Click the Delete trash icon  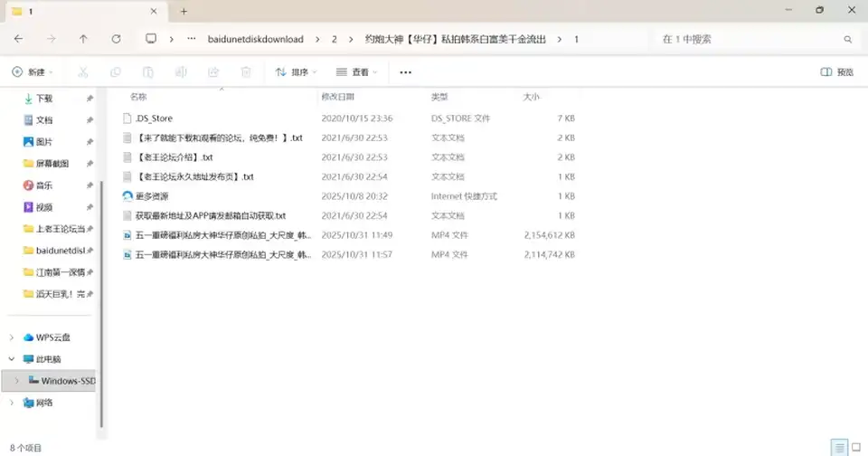[x=246, y=72]
